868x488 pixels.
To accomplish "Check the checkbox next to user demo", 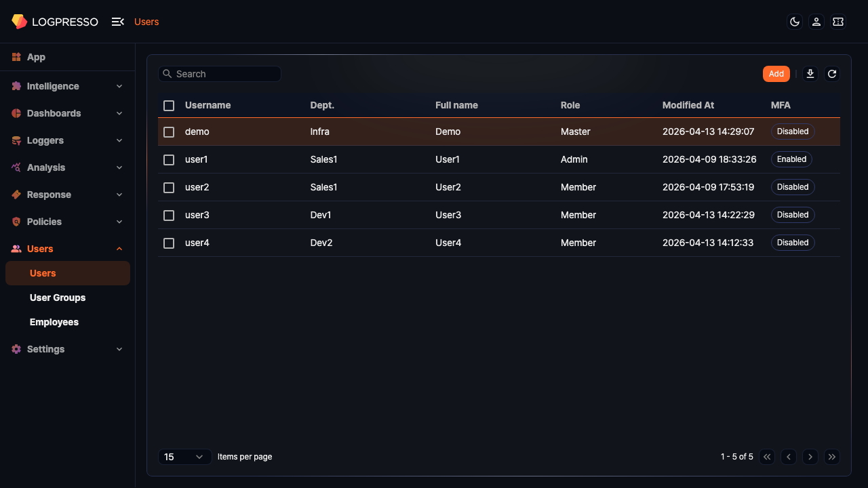I will pyautogui.click(x=169, y=131).
